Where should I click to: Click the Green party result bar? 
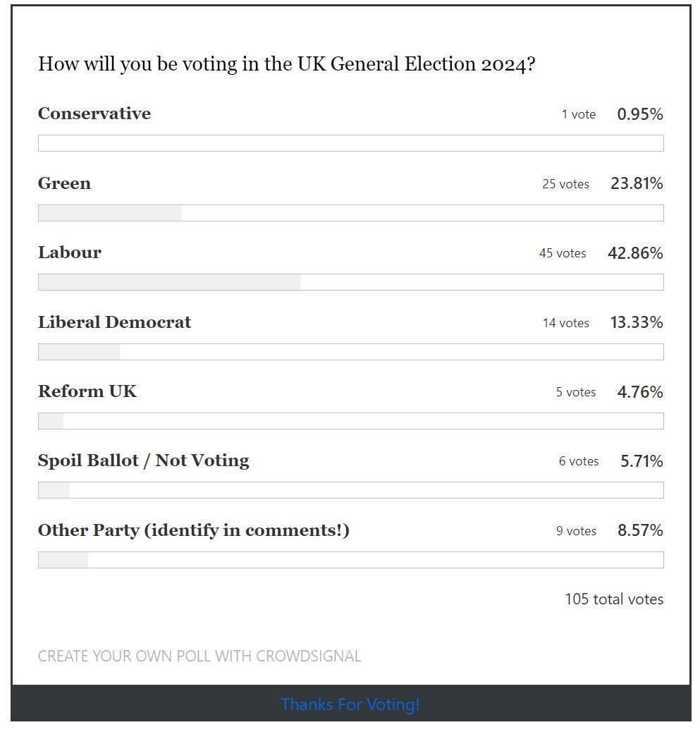[350, 213]
